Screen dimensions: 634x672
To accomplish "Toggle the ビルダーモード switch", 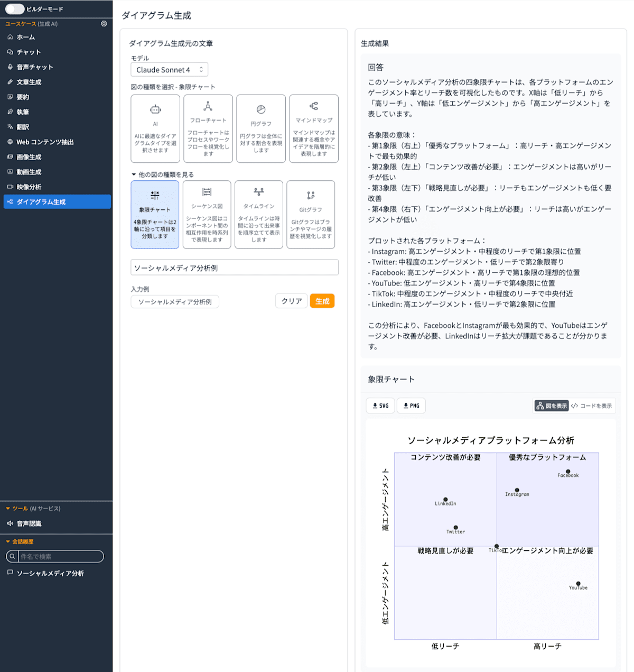I will [x=15, y=9].
